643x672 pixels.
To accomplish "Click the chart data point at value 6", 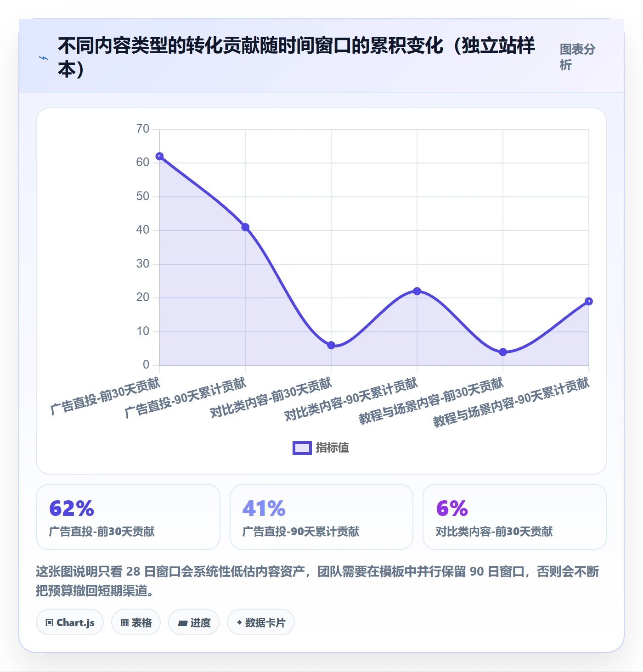I will 331,345.
